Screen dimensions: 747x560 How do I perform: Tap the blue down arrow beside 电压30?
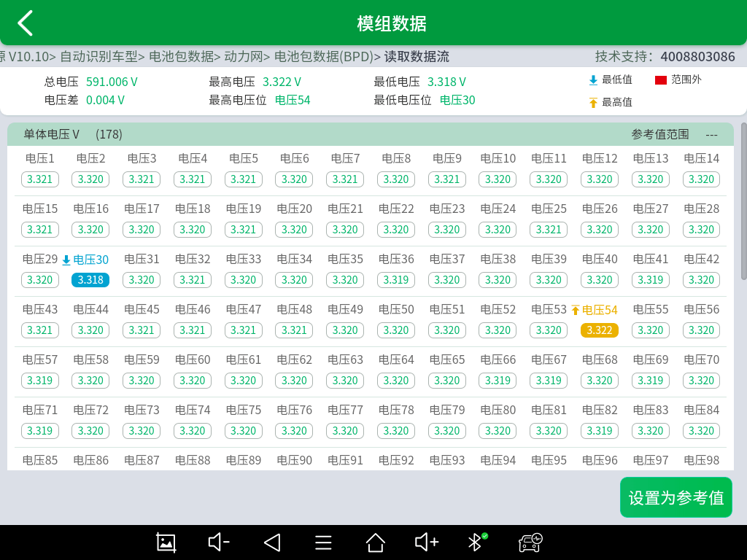[66, 260]
